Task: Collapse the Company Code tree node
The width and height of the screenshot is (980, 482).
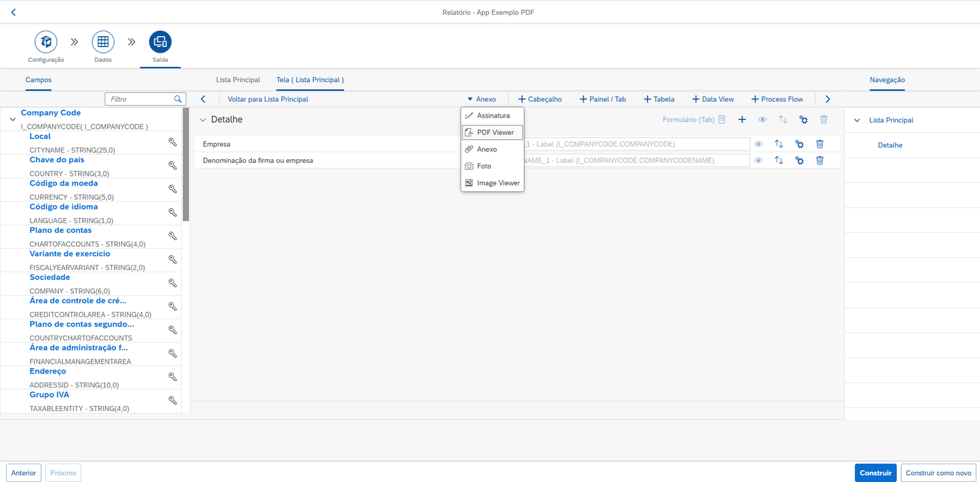Action: [x=13, y=119]
